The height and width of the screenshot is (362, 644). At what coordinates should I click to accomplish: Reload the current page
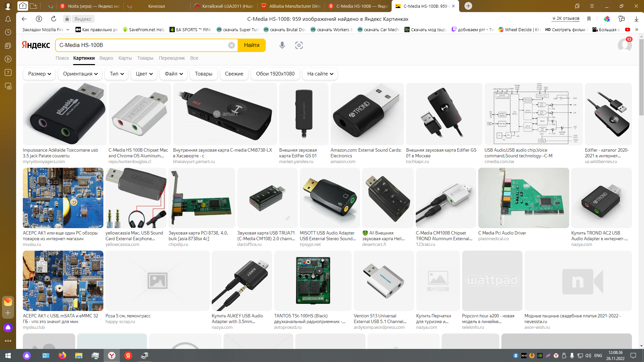point(54,19)
